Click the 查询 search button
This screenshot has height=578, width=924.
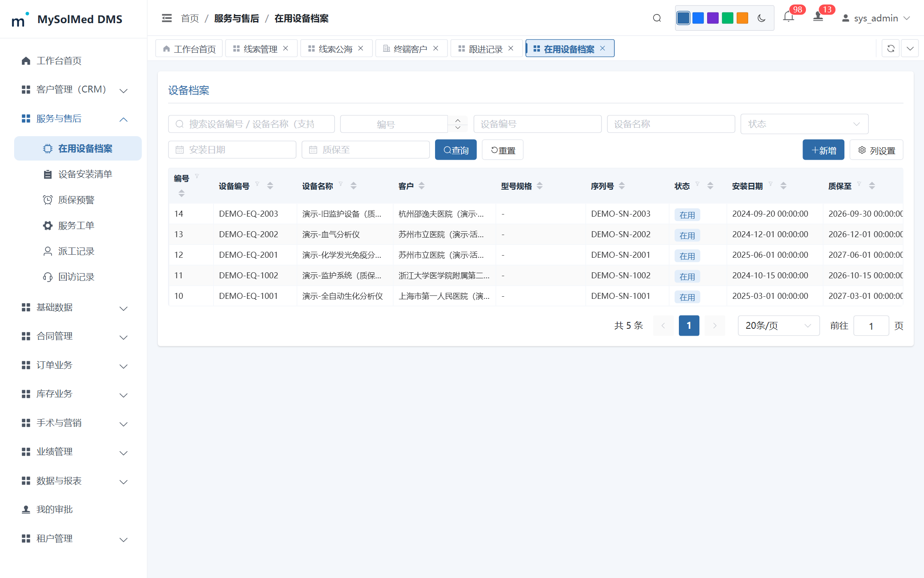coord(456,150)
